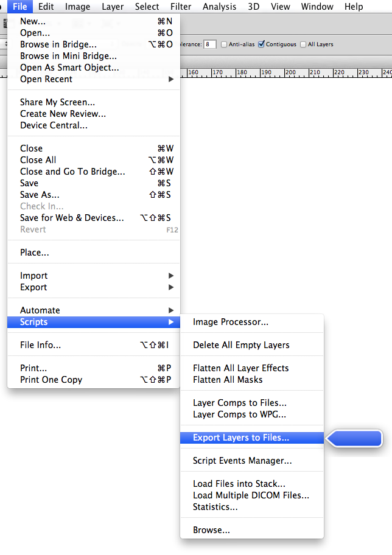The image size is (392, 555).
Task: Open the Help menu
Action: click(x=354, y=6)
